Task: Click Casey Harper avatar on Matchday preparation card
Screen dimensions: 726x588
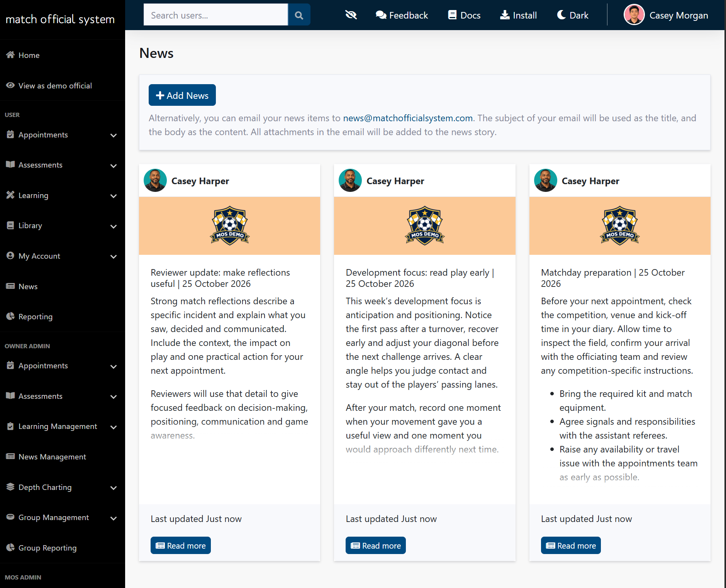Action: [x=545, y=180]
